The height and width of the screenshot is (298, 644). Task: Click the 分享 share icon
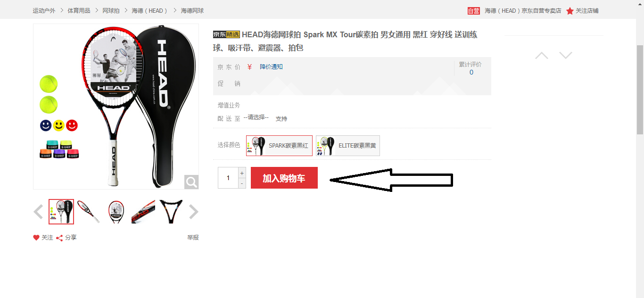click(59, 238)
